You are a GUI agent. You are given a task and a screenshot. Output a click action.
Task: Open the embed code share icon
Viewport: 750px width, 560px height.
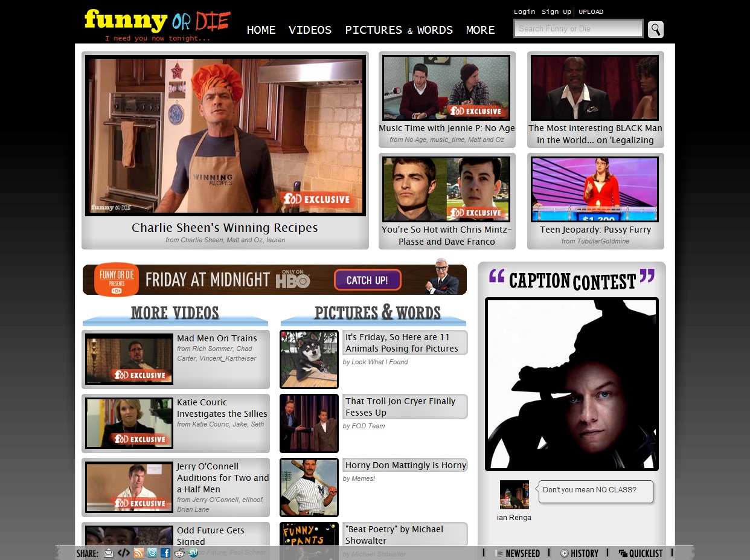(x=123, y=553)
